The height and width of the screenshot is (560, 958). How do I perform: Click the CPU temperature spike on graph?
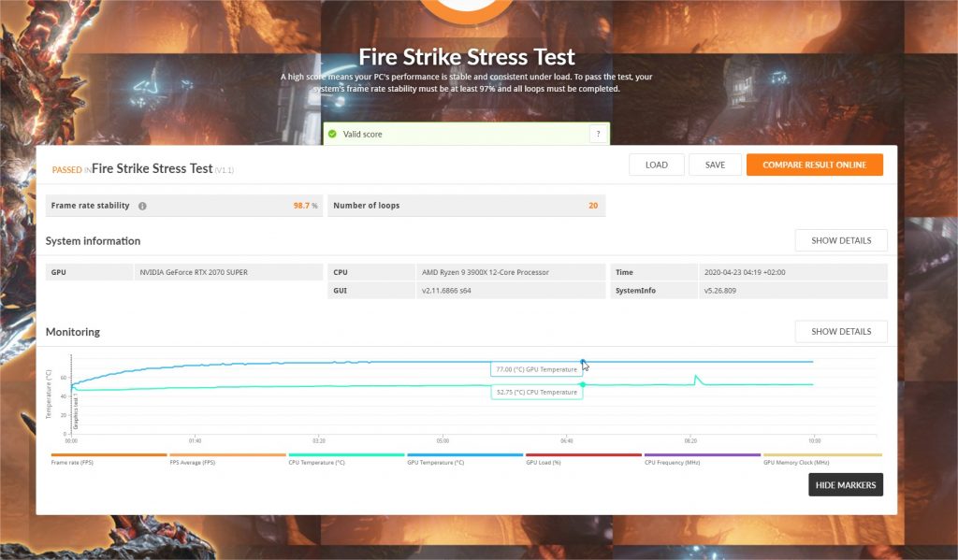[x=696, y=379]
